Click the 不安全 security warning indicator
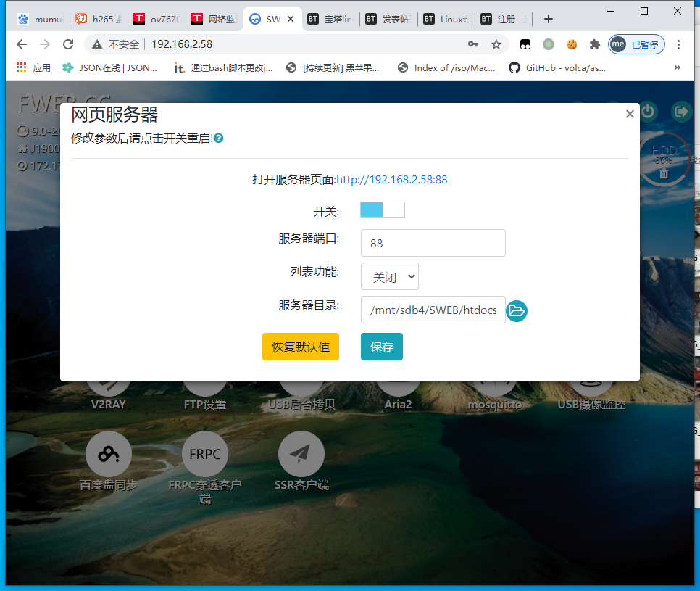The width and height of the screenshot is (700, 591). (116, 44)
